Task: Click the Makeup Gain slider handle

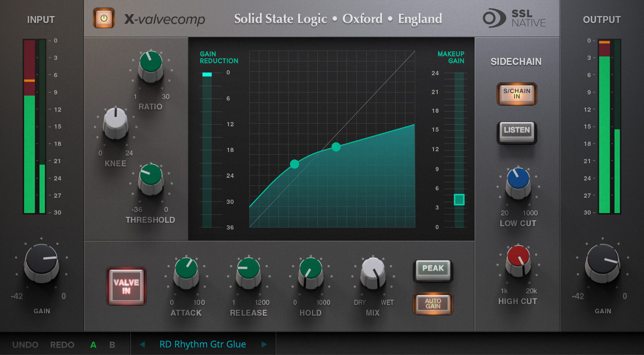Action: point(459,199)
